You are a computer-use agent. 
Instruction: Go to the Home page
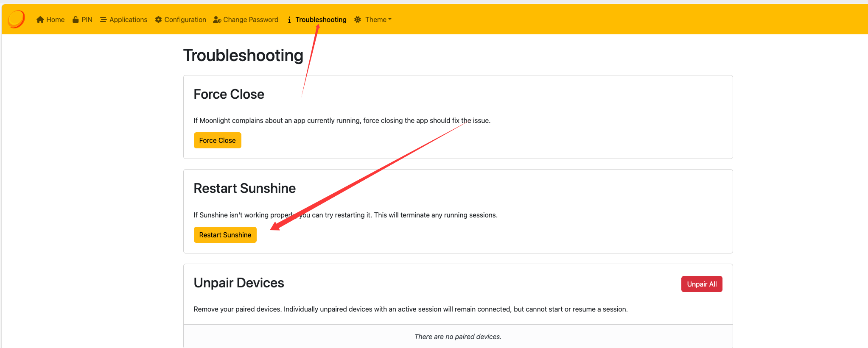point(50,19)
